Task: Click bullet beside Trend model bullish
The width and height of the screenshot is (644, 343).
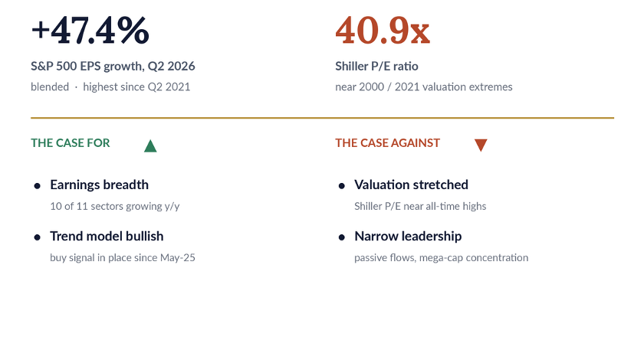Action: (38, 237)
